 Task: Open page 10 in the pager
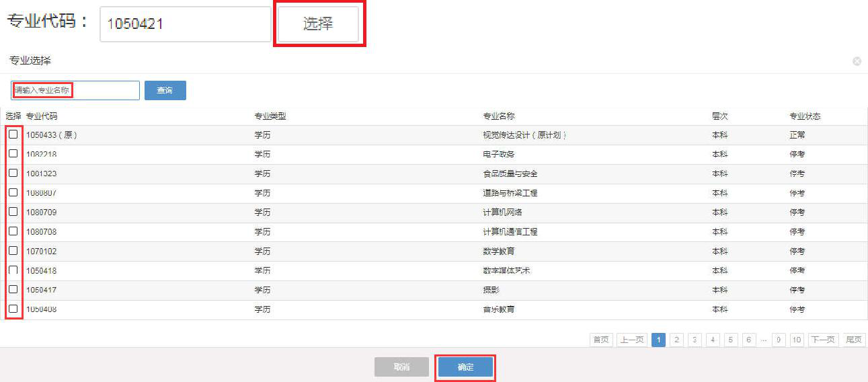point(797,340)
